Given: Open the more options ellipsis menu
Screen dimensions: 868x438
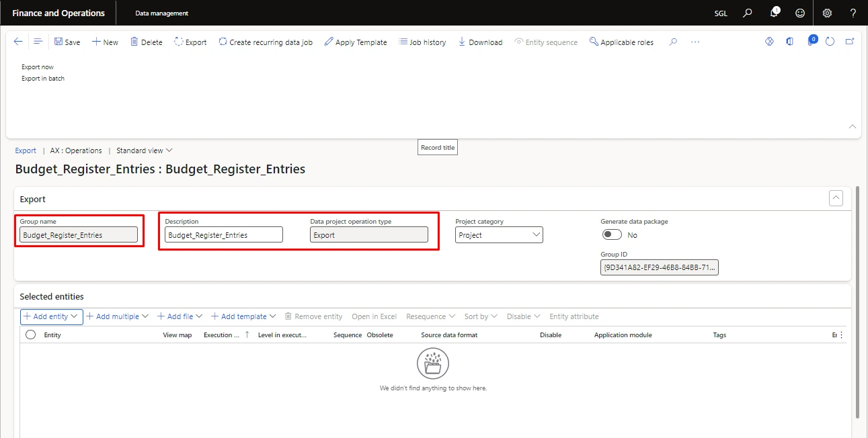Looking at the screenshot, I should (695, 42).
